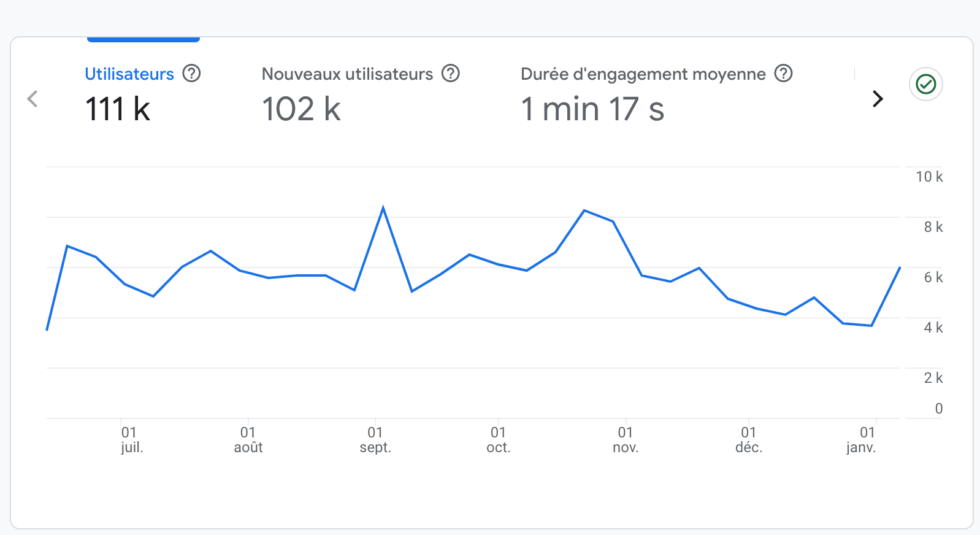980x535 pixels.
Task: Click the 01 oct. date axis label
Action: pyautogui.click(x=498, y=440)
